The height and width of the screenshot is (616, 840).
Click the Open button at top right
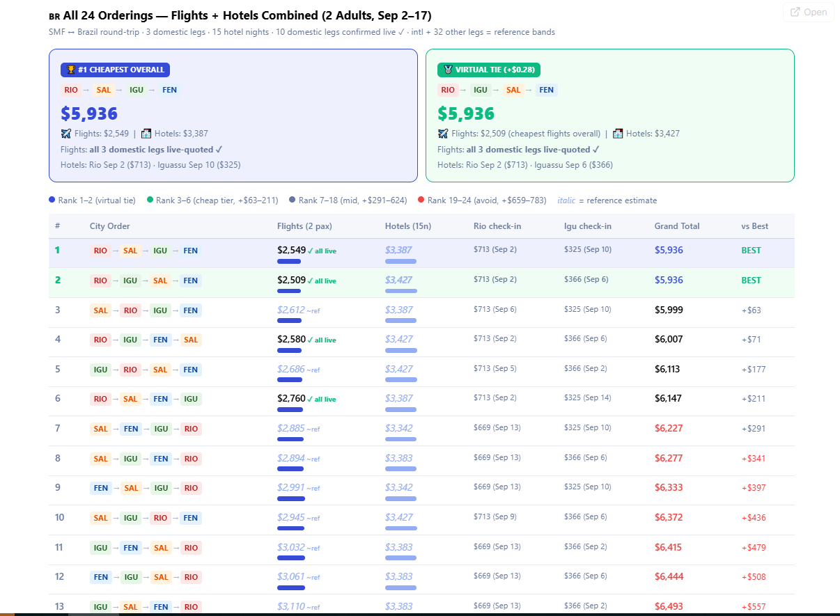[809, 12]
